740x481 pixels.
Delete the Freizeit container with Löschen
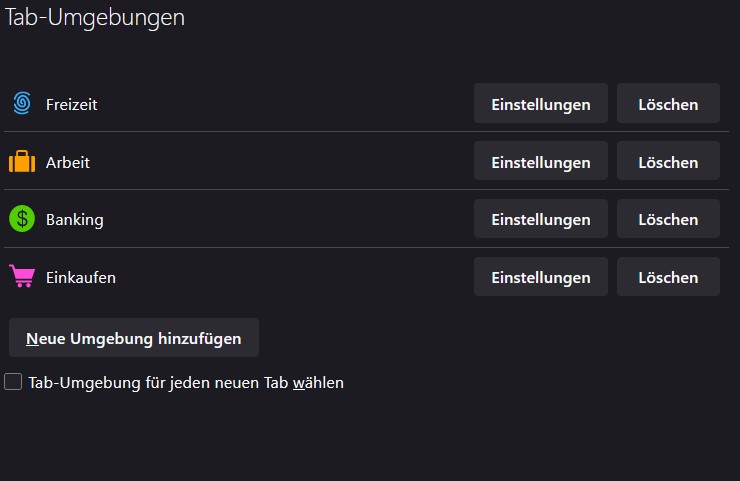(x=668, y=103)
